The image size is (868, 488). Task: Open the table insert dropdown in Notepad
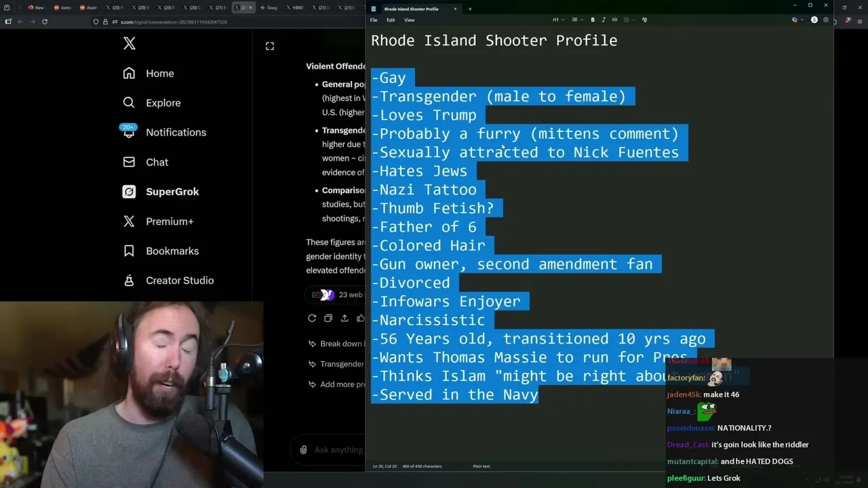(628, 20)
